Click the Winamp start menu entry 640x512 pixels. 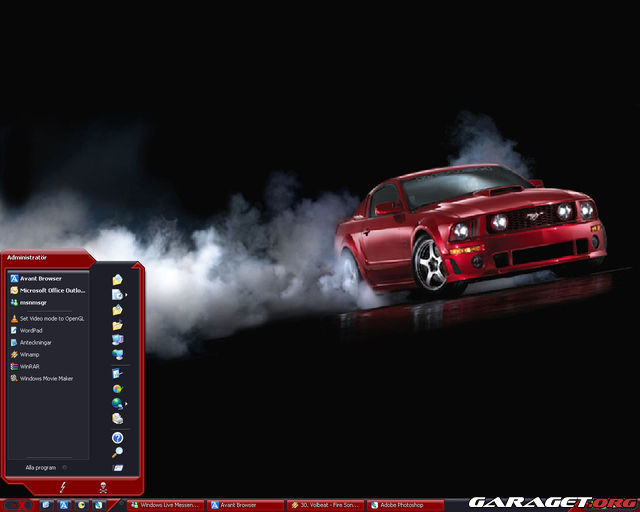tap(29, 354)
